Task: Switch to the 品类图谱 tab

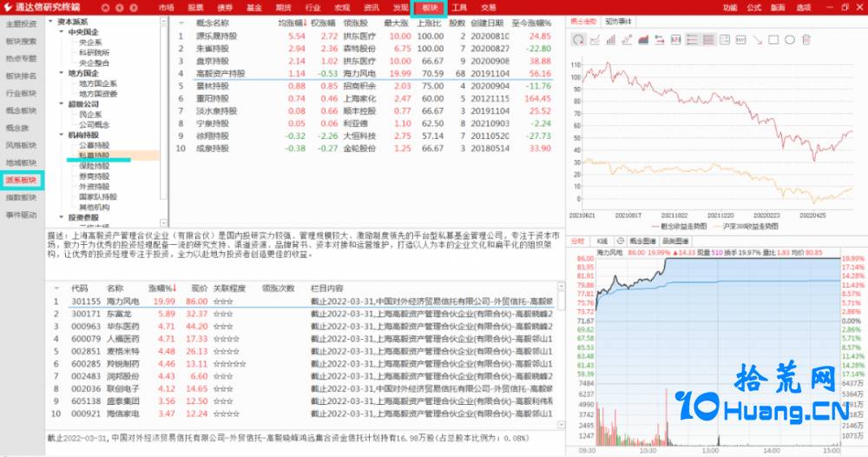Action: (676, 241)
